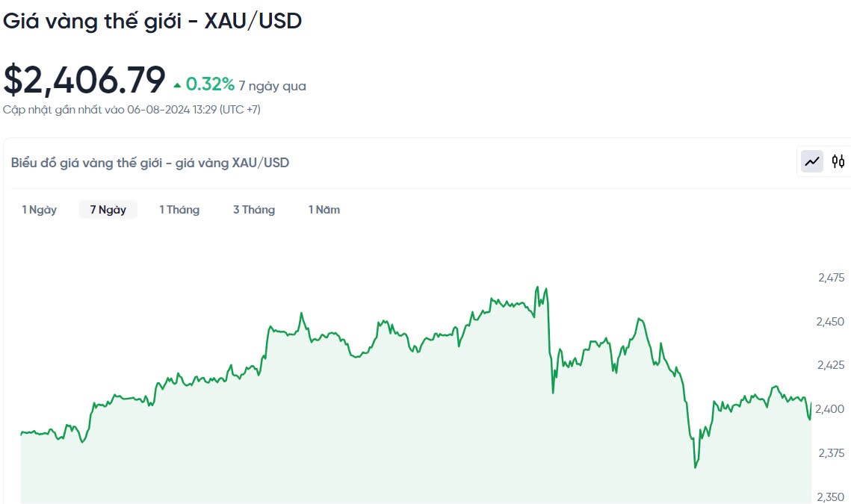
Task: Click the $2,406.79 gold price
Action: click(84, 81)
